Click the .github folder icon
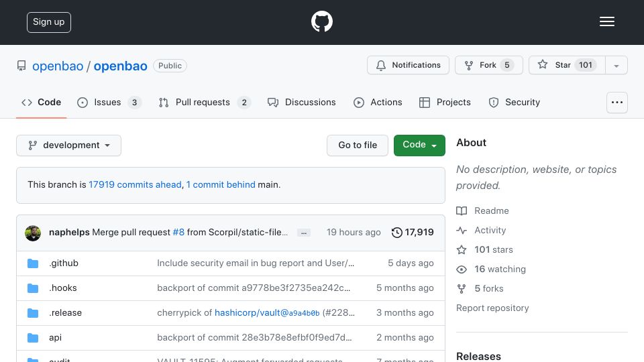Viewport: 644px width, 362px height. [x=33, y=263]
